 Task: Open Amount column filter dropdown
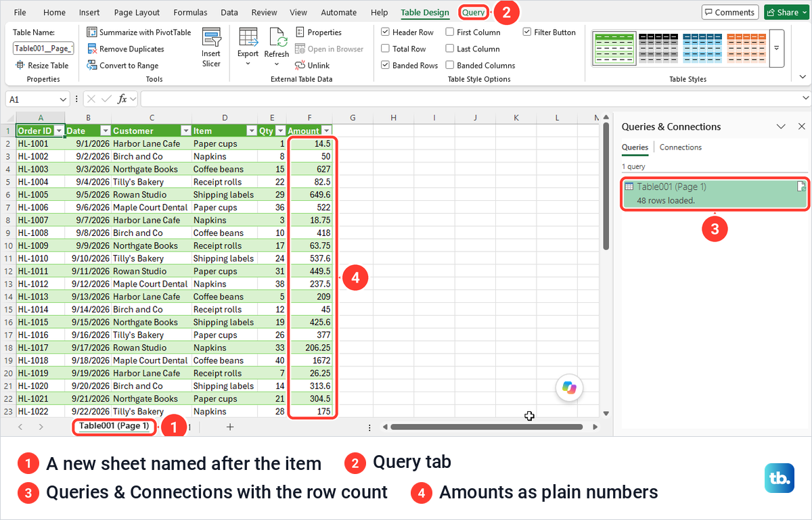click(327, 131)
